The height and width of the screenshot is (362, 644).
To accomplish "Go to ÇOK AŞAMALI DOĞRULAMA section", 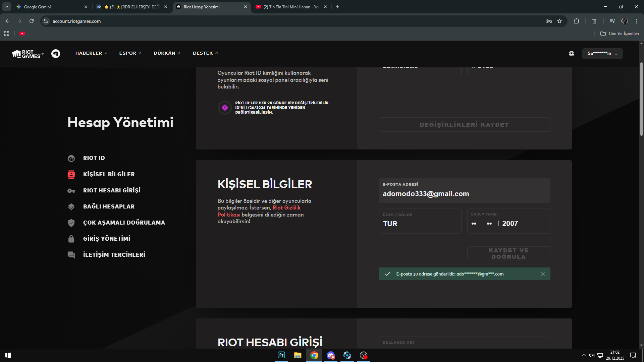I will tap(124, 223).
